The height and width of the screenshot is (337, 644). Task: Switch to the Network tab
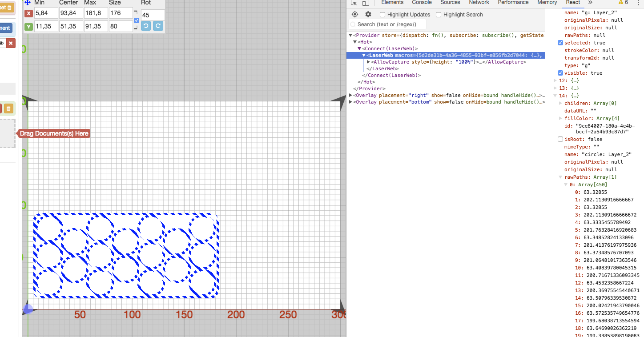tap(479, 2)
